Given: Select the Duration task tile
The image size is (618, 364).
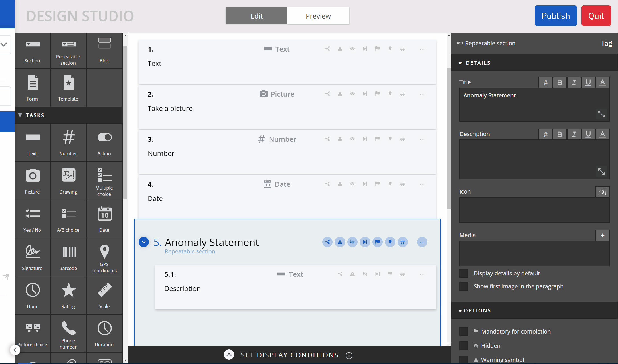Looking at the screenshot, I should pyautogui.click(x=104, y=334).
